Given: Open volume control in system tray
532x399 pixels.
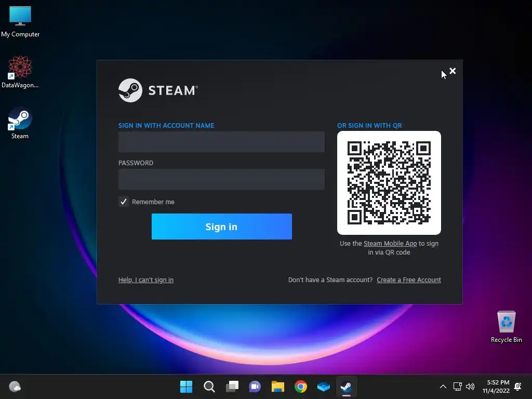Looking at the screenshot, I should [x=470, y=387].
